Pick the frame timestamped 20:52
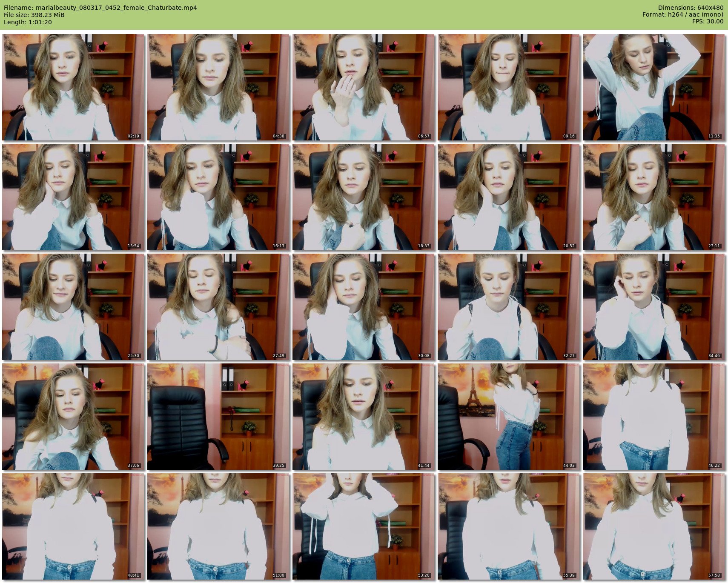The width and height of the screenshot is (728, 583). pos(509,197)
